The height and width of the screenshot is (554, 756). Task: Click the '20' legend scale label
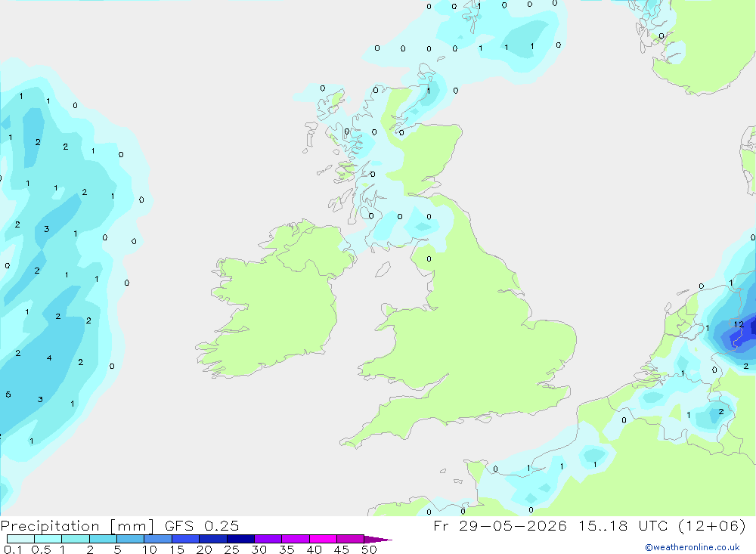pyautogui.click(x=204, y=549)
